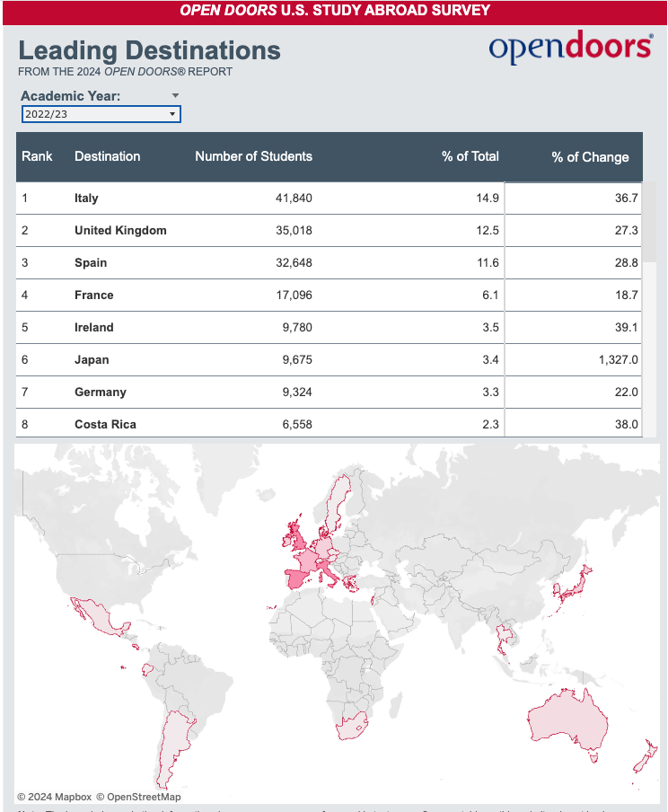
Task: Sort by the Rank column header
Action: click(x=37, y=156)
